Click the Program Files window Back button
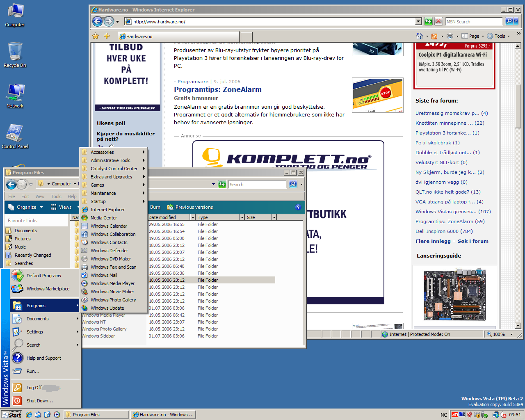Screen dimensions: 525x420 (x=11, y=184)
